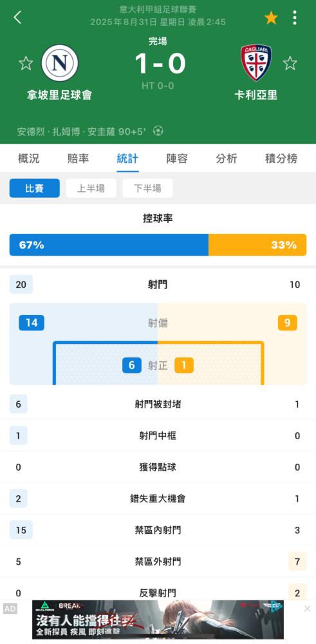Screen dimensions: 316x644
Task: Open the 陣容 tab
Action: point(177,158)
